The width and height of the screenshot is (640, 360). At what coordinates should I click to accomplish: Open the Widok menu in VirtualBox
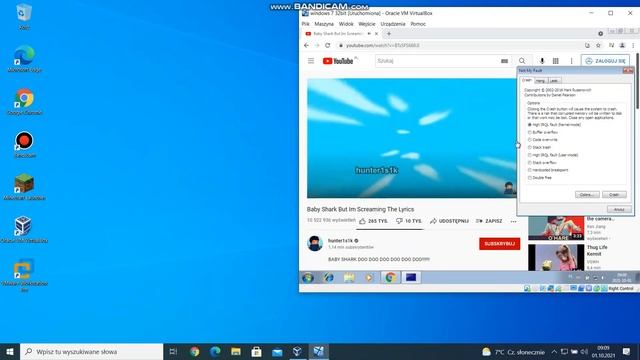coord(346,24)
